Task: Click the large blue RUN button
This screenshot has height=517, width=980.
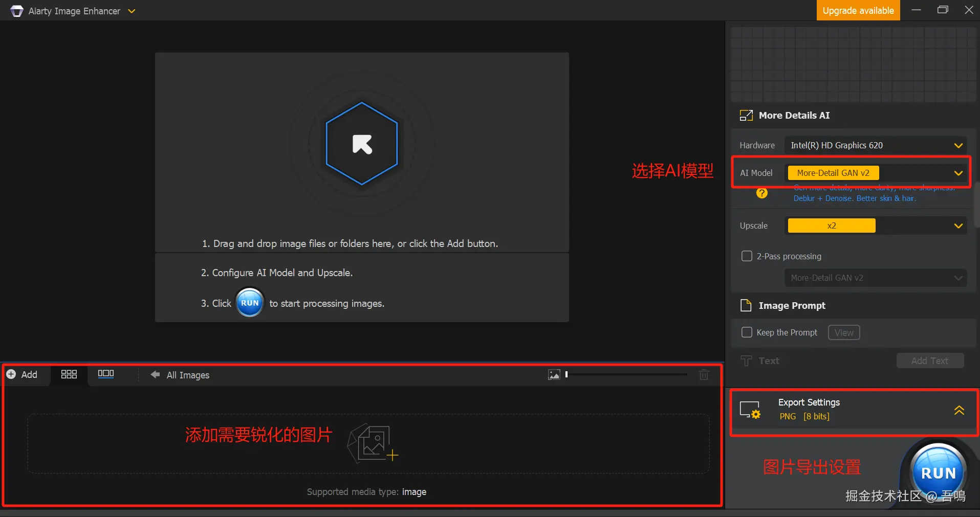Action: 938,473
